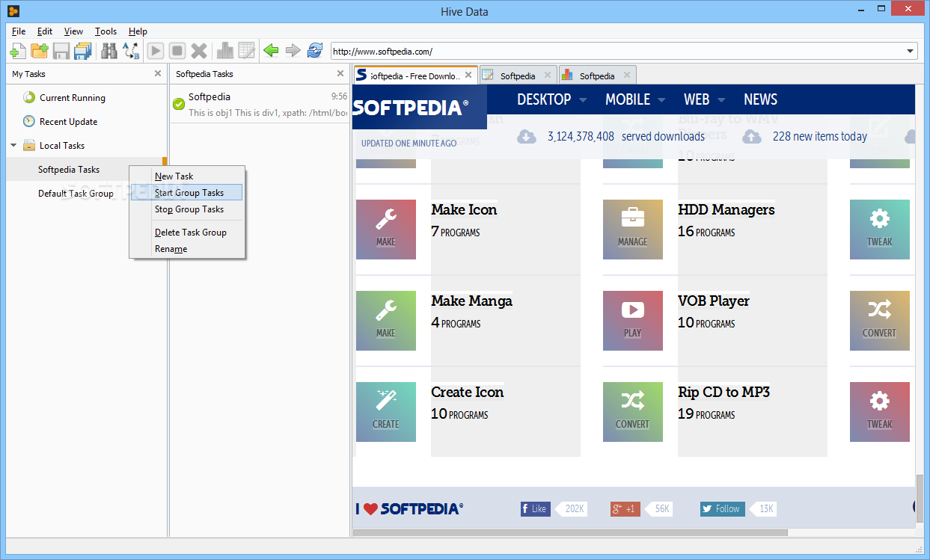
Task: Click the MANAGE briefcase tile
Action: pos(633,230)
